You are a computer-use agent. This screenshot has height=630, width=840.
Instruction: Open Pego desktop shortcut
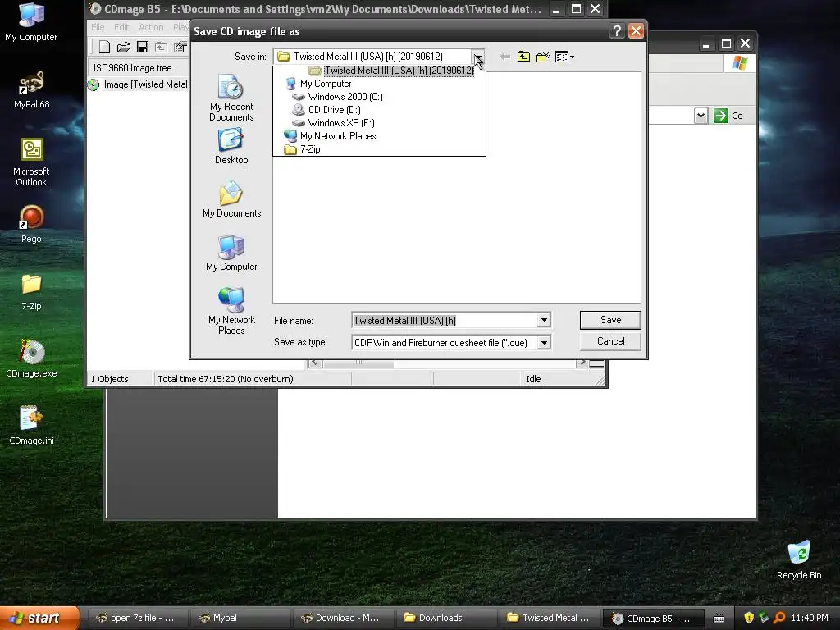pos(31,225)
